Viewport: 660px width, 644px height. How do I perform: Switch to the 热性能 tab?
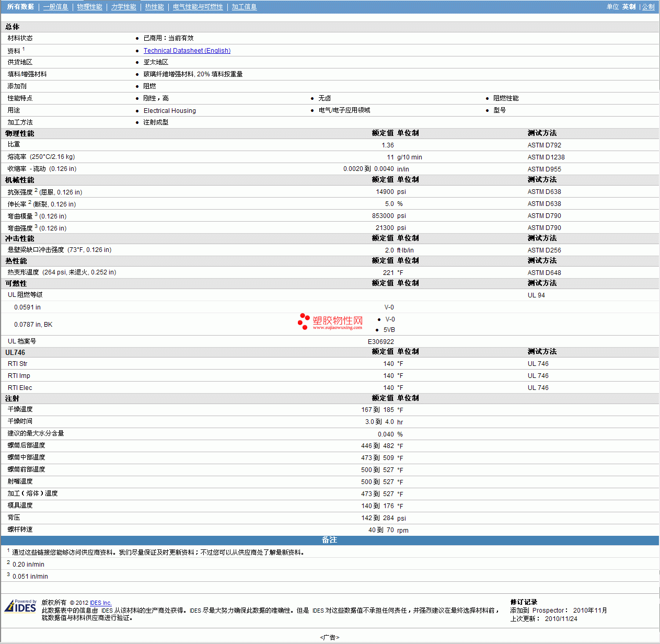[154, 7]
